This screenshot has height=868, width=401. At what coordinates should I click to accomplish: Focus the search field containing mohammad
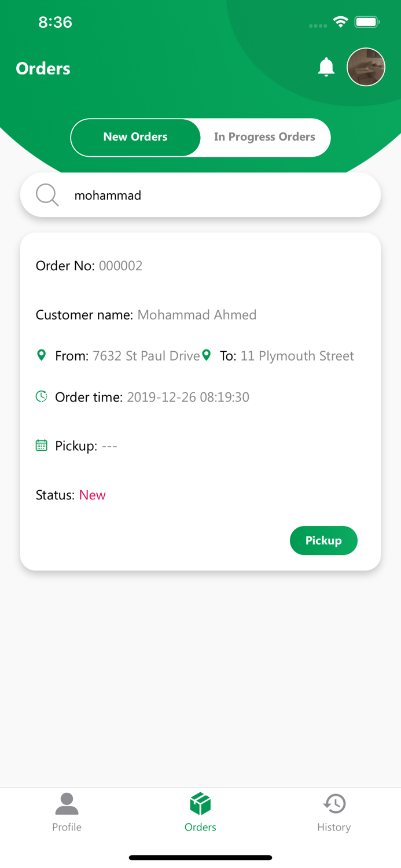[220, 195]
